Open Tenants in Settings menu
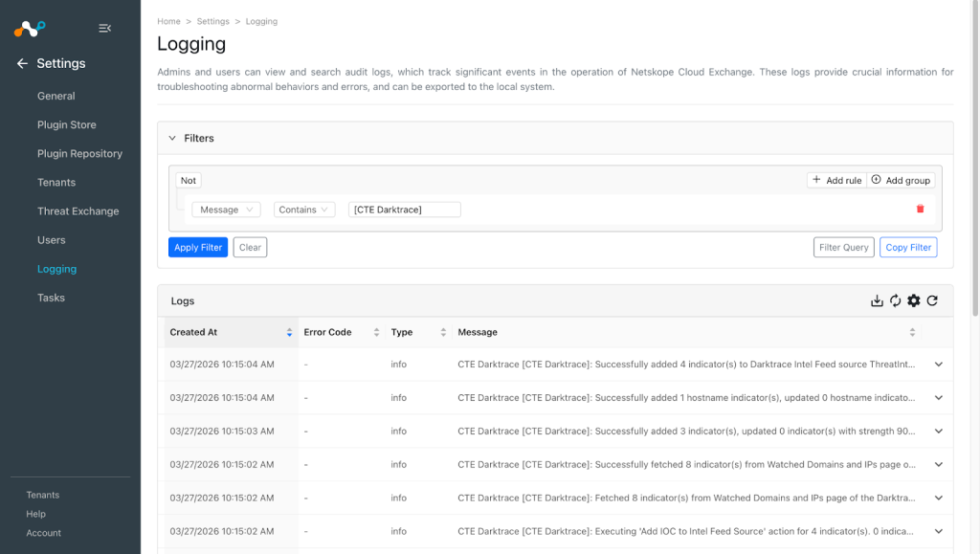This screenshot has height=554, width=980. tap(56, 183)
